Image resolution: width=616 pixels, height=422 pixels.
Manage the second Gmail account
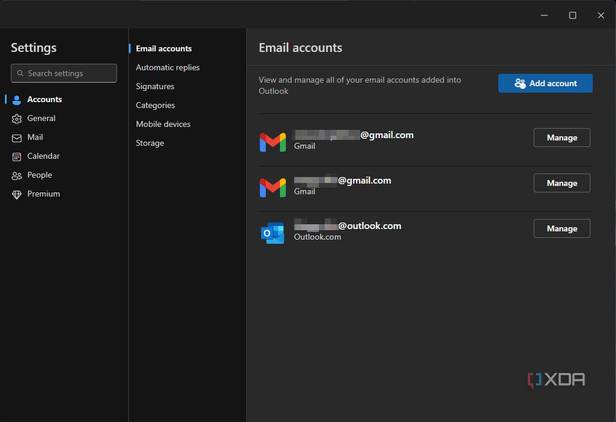(562, 183)
